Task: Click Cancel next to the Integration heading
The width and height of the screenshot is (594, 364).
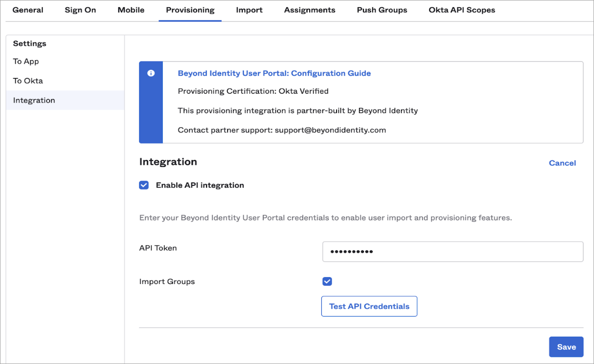Action: click(x=562, y=163)
